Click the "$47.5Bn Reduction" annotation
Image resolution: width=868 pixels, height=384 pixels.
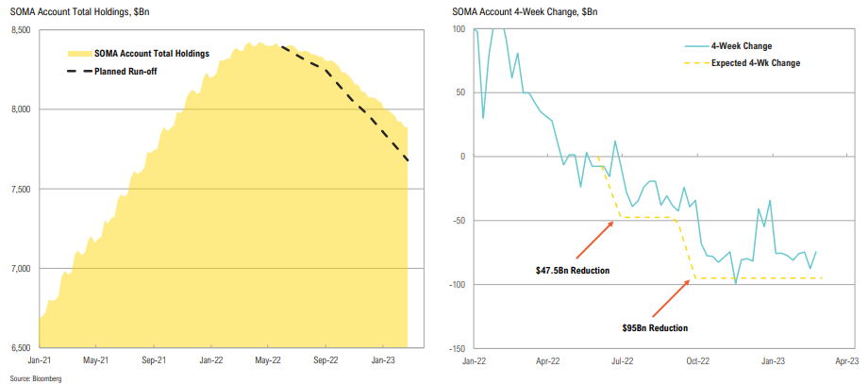pos(573,271)
